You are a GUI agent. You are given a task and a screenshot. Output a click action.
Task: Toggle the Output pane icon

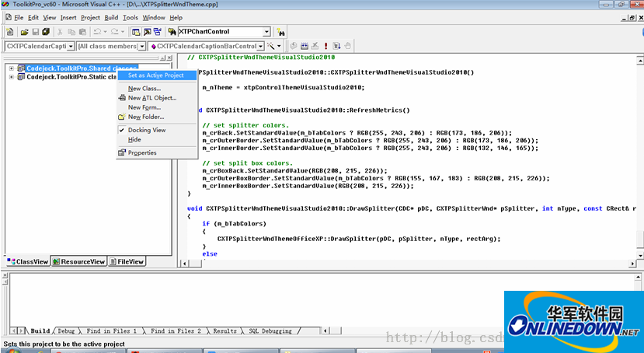point(147,32)
